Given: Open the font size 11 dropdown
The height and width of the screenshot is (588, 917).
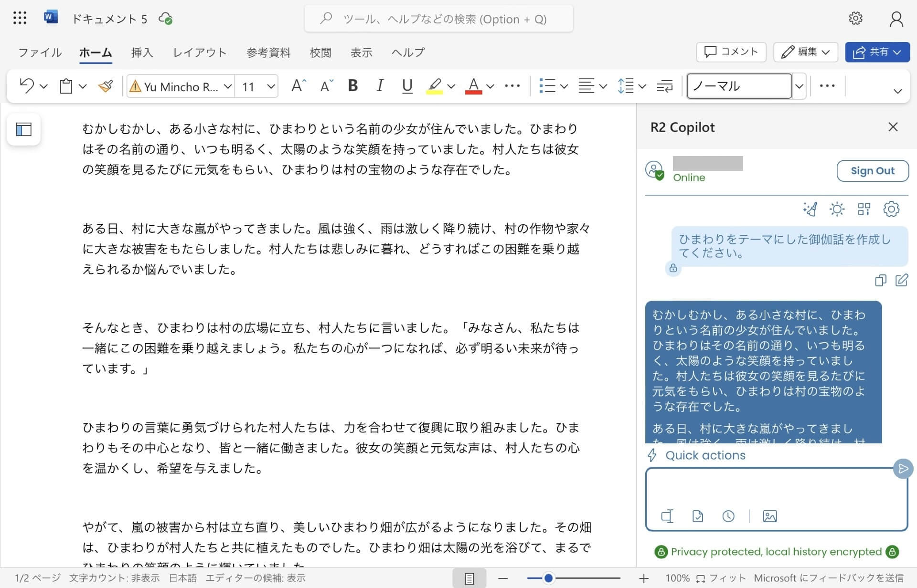Looking at the screenshot, I should (x=271, y=86).
